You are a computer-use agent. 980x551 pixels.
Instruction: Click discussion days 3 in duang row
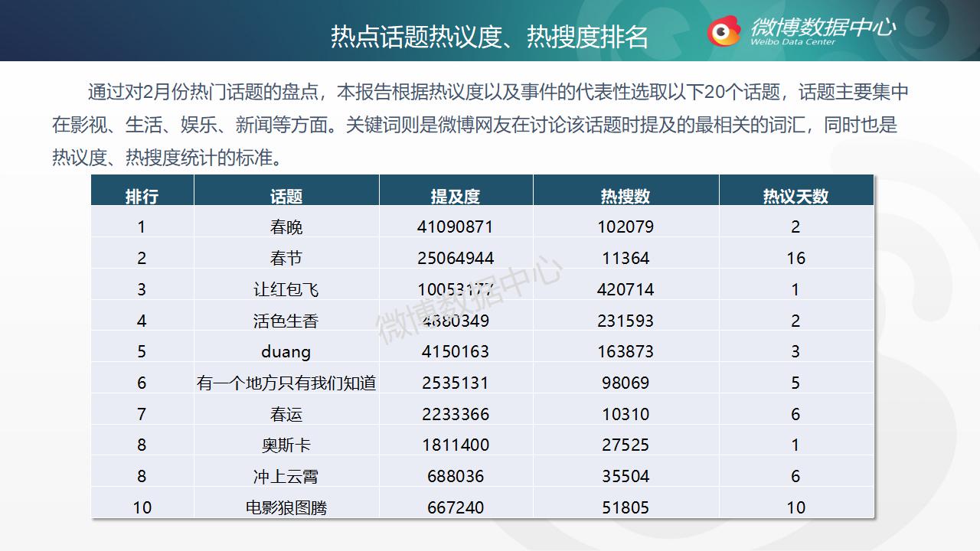click(x=795, y=352)
